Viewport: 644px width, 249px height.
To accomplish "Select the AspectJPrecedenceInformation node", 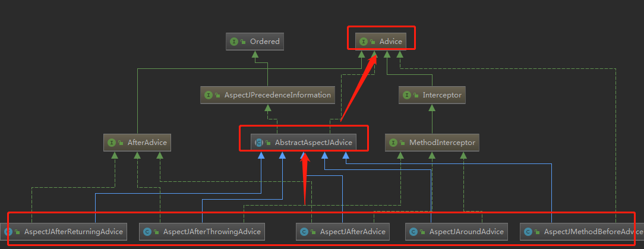I will pos(268,95).
